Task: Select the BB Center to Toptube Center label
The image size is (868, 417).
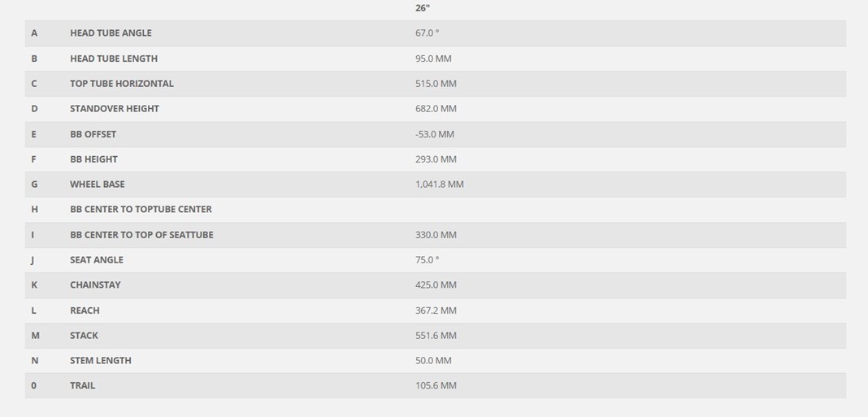Action: 141,210
